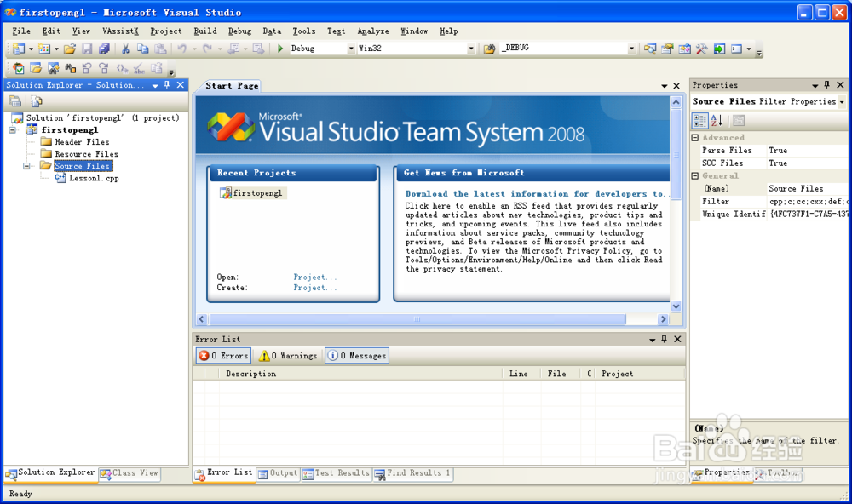Click the Undo arrow icon
Image resolution: width=852 pixels, height=504 pixels.
(x=182, y=49)
